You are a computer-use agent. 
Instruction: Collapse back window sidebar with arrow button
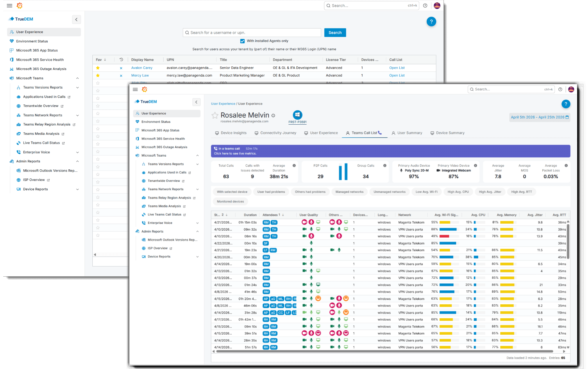click(76, 19)
